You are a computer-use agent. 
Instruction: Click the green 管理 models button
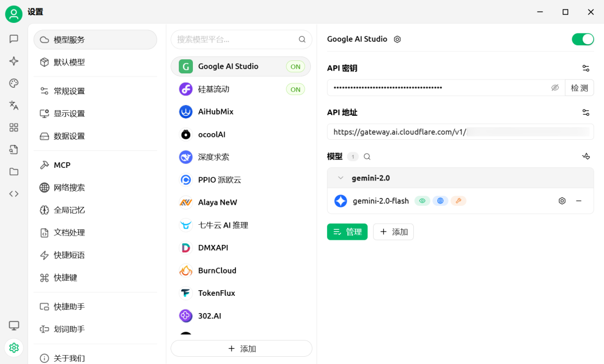[347, 232]
